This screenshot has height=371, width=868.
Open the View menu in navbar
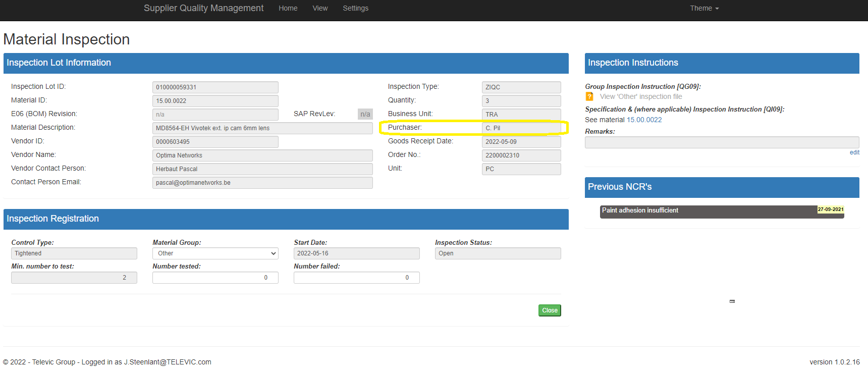[320, 8]
